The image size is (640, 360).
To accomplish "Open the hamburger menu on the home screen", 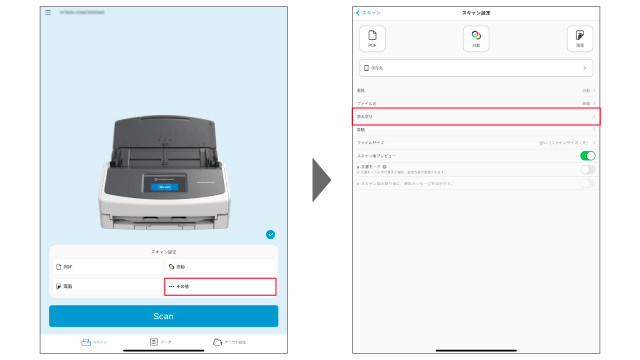I will (x=48, y=13).
